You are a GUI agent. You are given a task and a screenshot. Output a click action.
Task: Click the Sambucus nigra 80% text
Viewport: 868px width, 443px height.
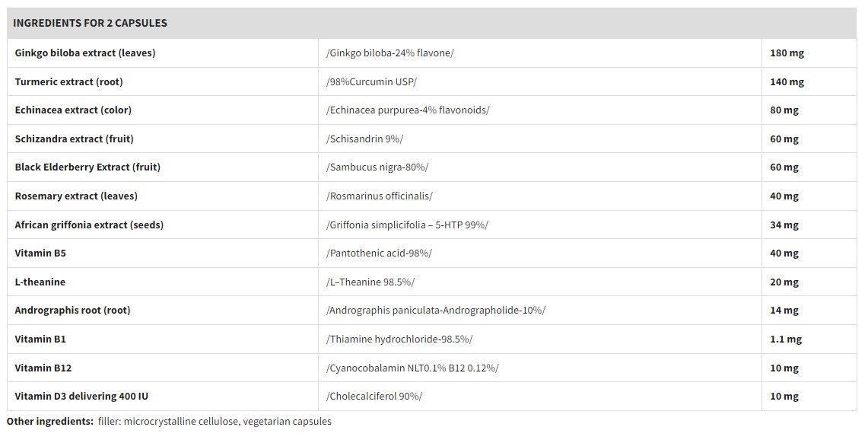pyautogui.click(x=377, y=167)
